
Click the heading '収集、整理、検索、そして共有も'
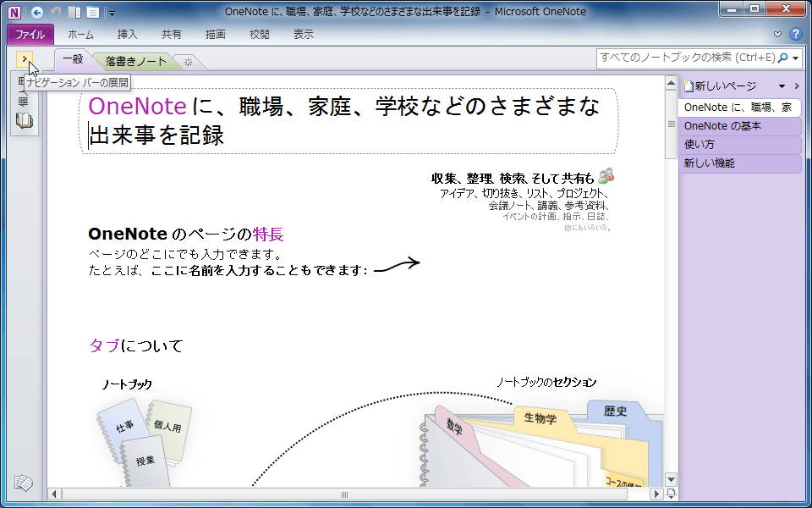click(513, 179)
